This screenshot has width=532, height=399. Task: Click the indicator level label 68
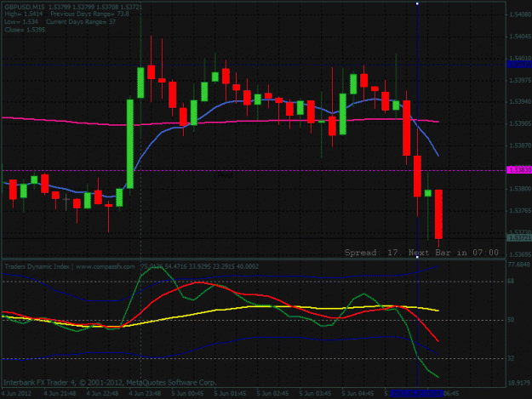(x=511, y=281)
